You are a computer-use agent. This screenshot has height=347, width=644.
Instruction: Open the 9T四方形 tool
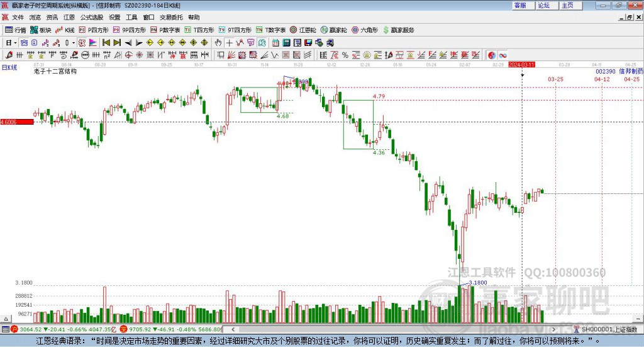click(x=235, y=30)
